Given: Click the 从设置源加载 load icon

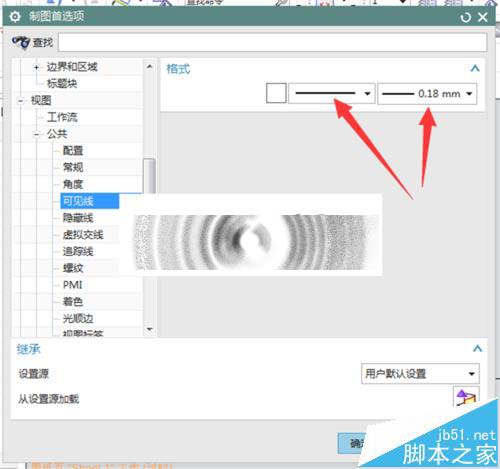Looking at the screenshot, I should [x=466, y=397].
